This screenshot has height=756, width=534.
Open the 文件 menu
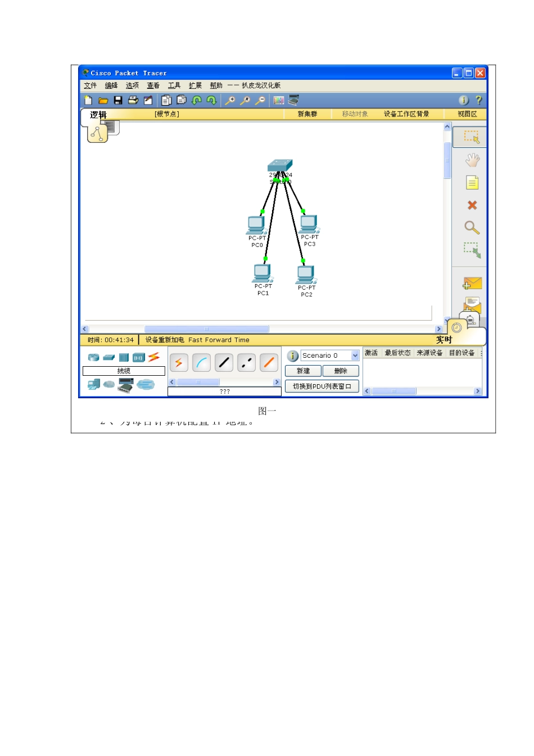pos(90,85)
